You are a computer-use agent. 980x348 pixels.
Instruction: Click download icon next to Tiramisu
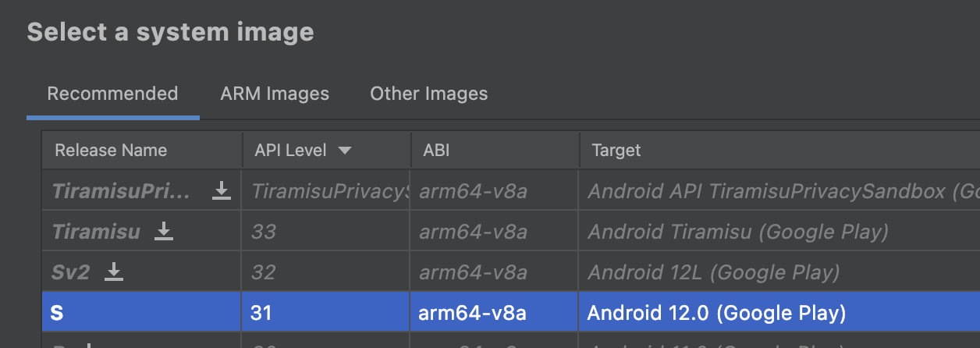[164, 232]
